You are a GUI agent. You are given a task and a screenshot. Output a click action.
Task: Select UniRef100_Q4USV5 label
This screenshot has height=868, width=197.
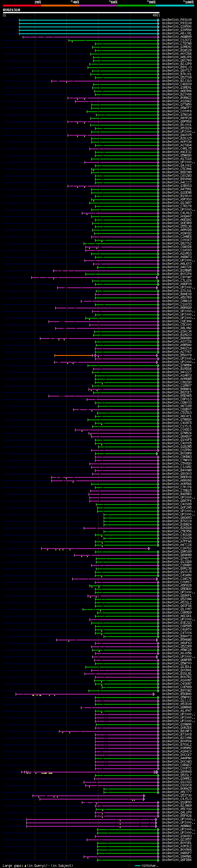[x=177, y=135]
